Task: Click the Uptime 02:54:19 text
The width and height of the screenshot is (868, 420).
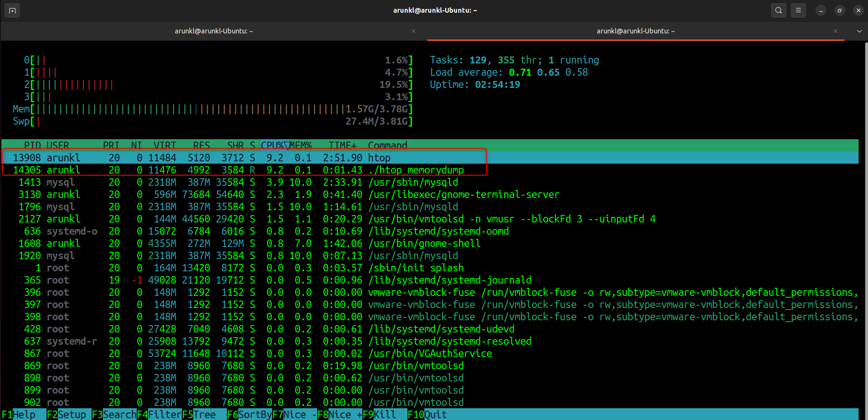Action: (x=475, y=85)
